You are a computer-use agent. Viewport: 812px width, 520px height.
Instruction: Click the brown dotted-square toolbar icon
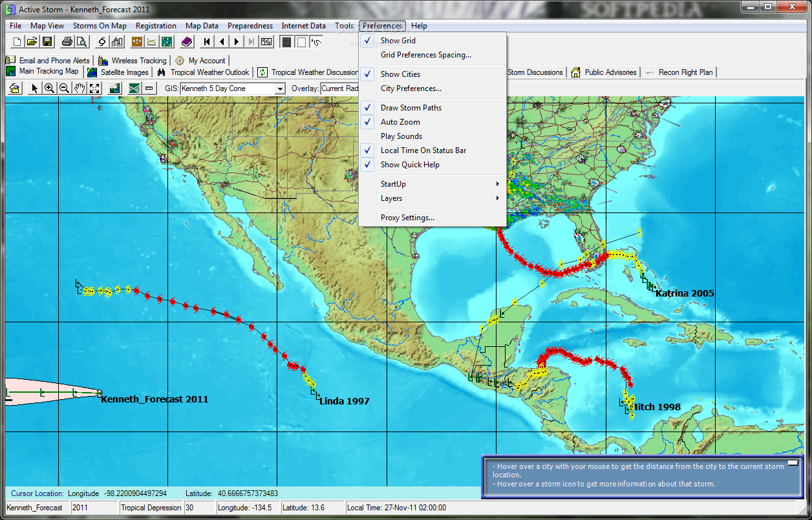(x=137, y=42)
